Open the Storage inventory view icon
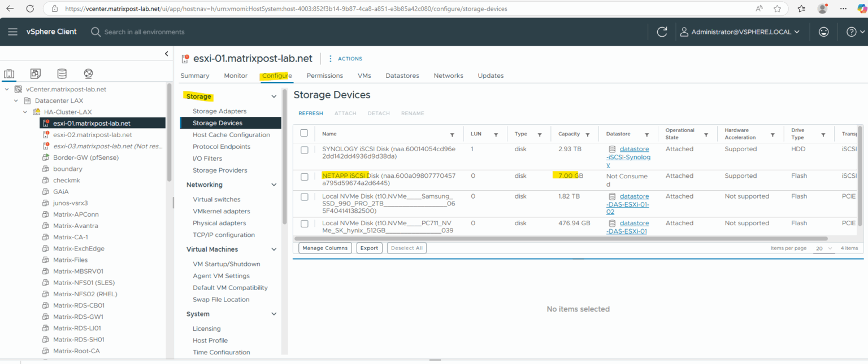 [62, 73]
